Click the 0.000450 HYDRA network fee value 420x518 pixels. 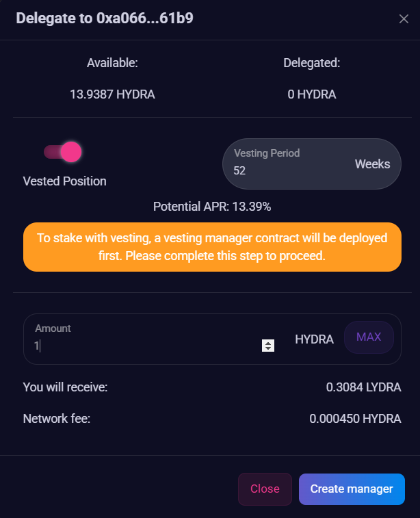click(355, 418)
